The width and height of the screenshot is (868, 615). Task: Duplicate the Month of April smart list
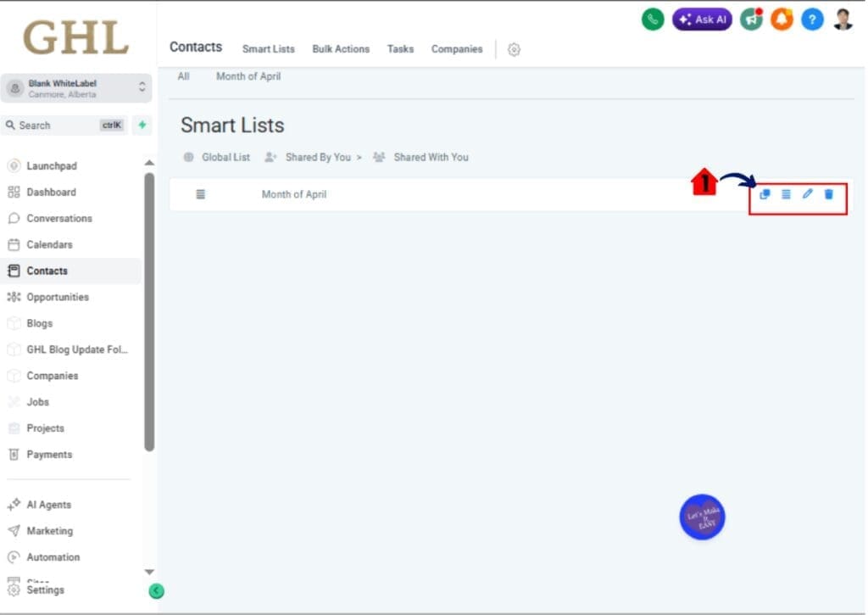pyautogui.click(x=765, y=194)
